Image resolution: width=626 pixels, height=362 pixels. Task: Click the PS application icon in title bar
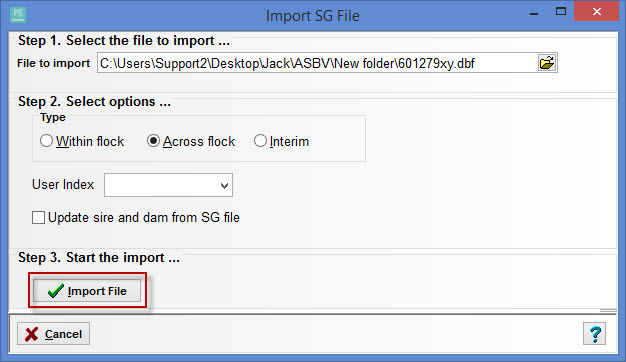click(18, 15)
